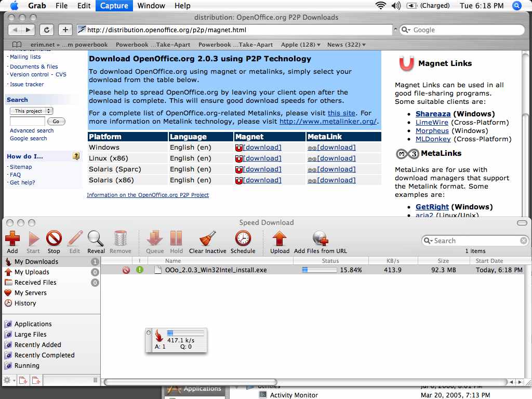
Task: Open the Edit menu in the menu bar
Action: pyautogui.click(x=84, y=5)
